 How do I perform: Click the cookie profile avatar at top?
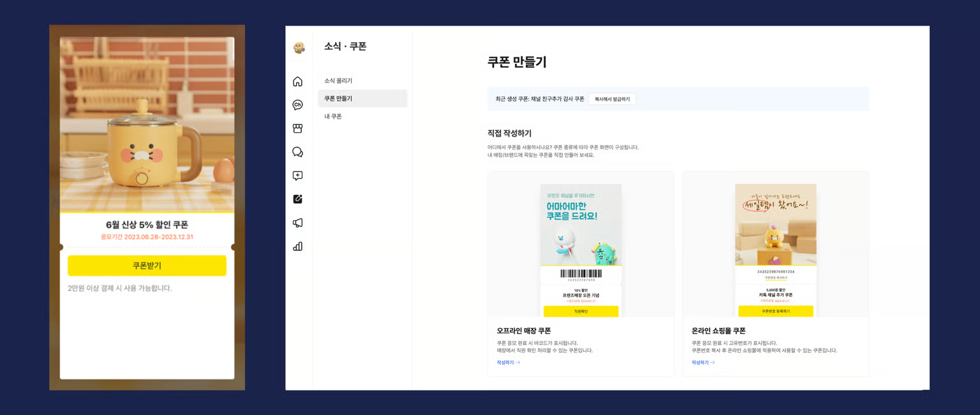[299, 47]
